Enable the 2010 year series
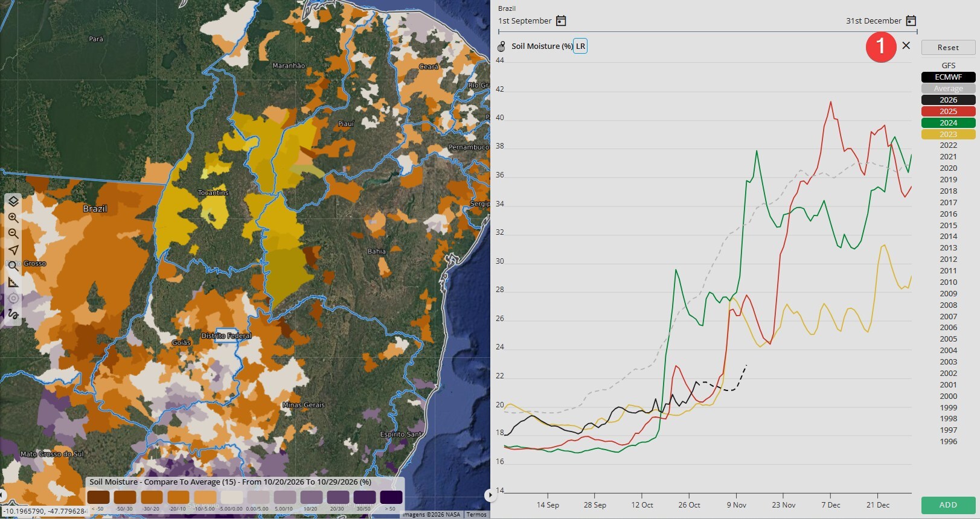This screenshot has width=980, height=519. click(948, 282)
